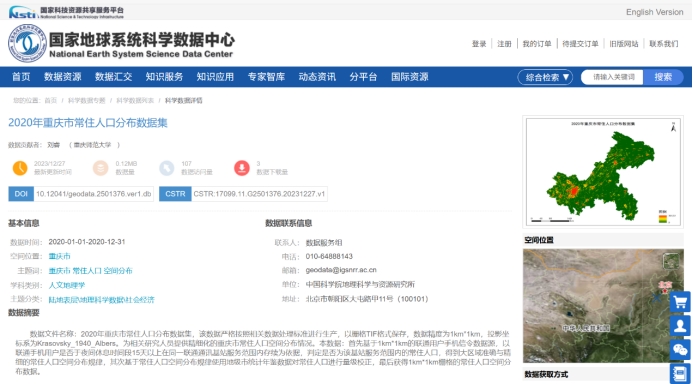Click the CSTR label button
The height and width of the screenshot is (384, 693).
[x=175, y=194]
